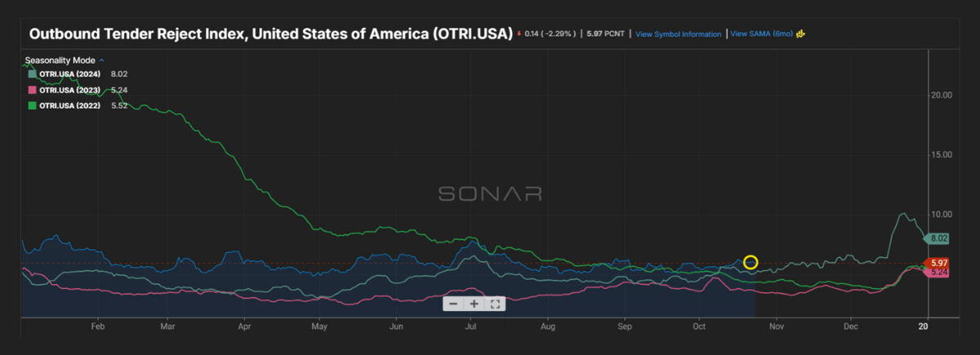Click the yellow SAMA hand icon

pos(801,34)
